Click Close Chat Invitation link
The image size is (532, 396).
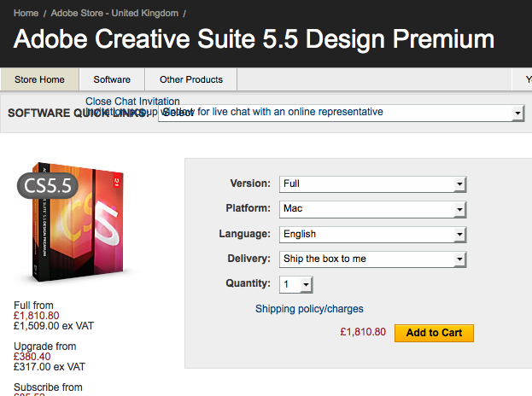[x=132, y=101]
